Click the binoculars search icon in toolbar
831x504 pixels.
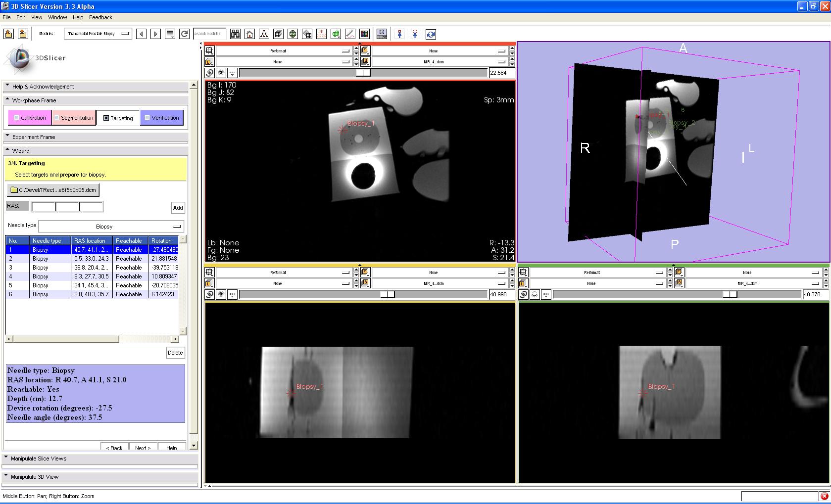point(235,34)
